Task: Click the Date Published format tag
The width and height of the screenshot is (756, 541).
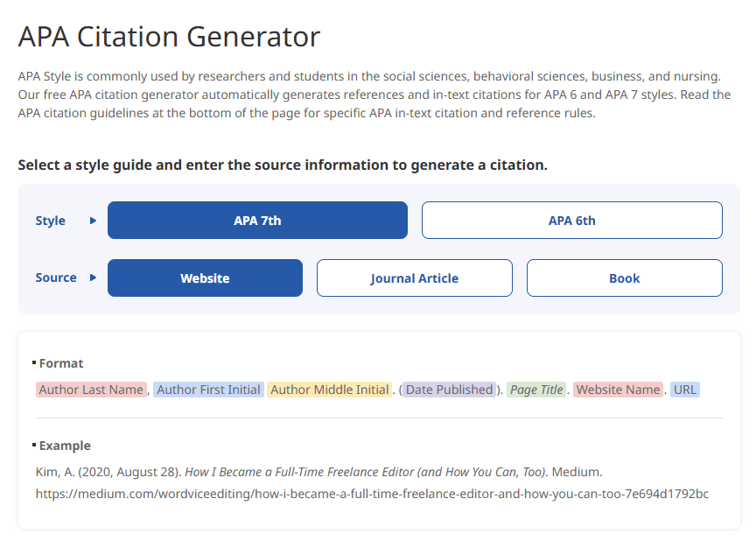Action: (449, 389)
